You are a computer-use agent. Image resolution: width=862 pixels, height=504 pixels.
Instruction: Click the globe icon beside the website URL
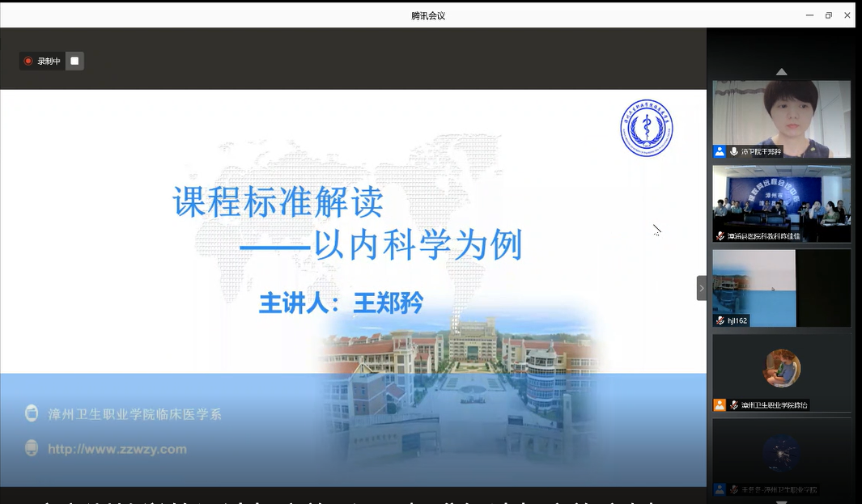[32, 448]
